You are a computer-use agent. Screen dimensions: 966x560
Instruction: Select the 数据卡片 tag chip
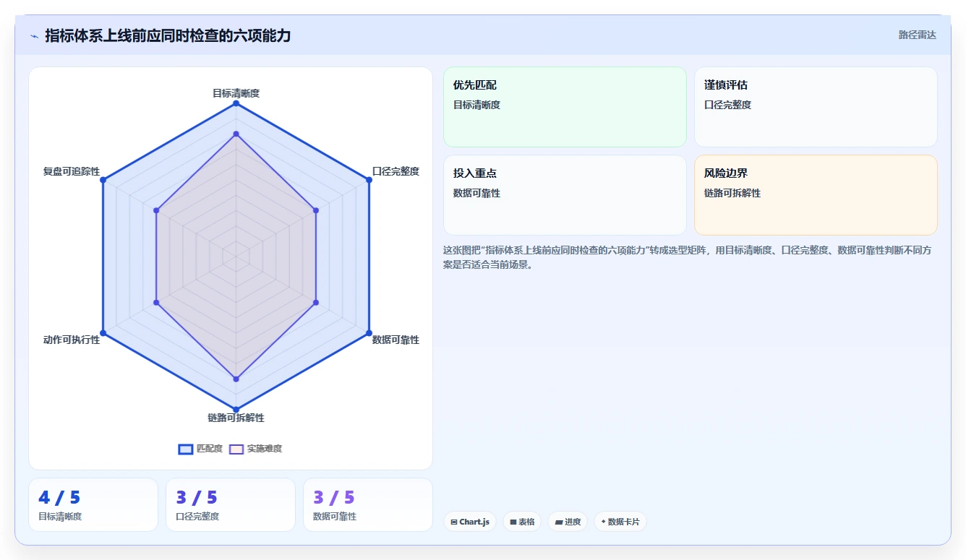pos(620,522)
